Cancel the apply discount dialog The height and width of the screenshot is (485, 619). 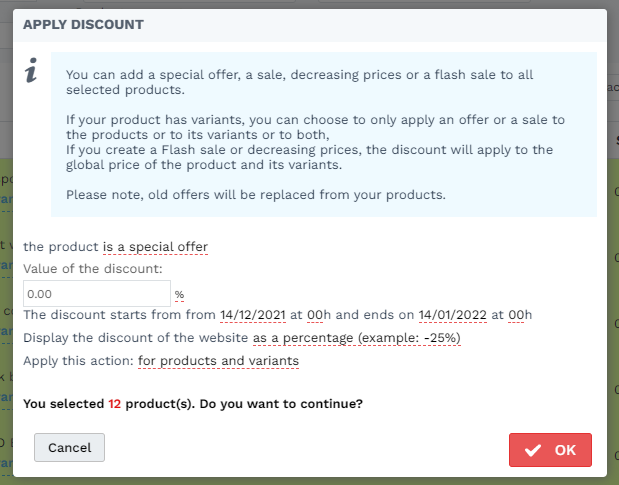(69, 448)
